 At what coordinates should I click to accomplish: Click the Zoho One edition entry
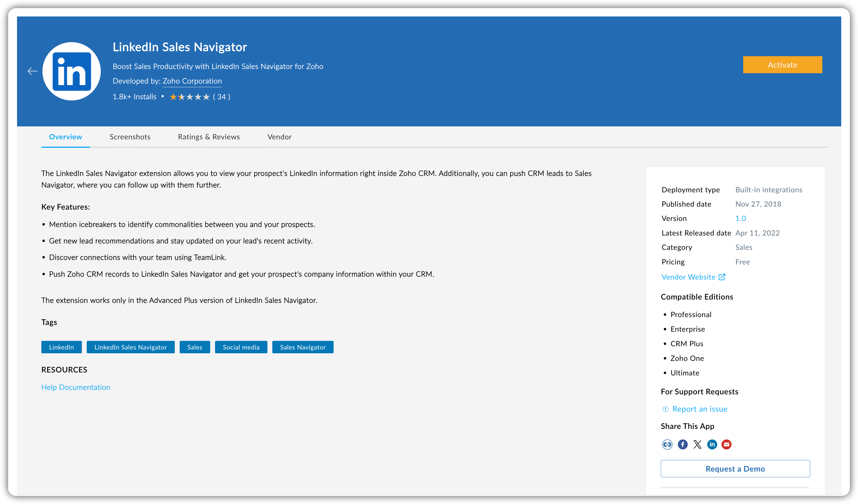click(687, 358)
